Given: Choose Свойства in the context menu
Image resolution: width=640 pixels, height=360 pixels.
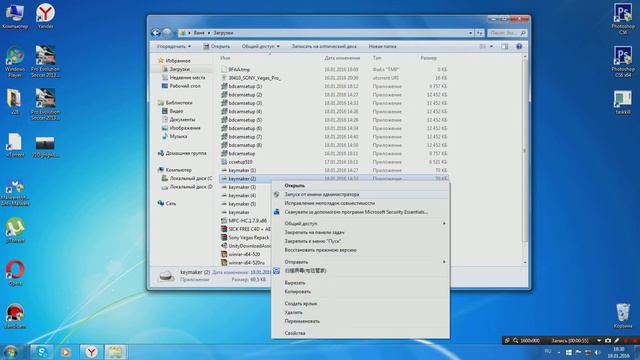Looking at the screenshot, I should coord(295,333).
